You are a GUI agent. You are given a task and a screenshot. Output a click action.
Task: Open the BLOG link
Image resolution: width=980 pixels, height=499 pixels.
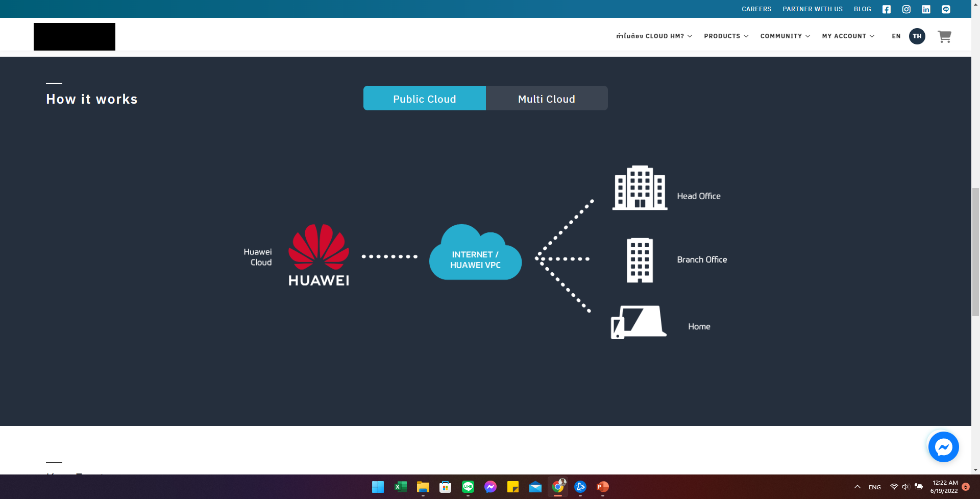click(863, 9)
